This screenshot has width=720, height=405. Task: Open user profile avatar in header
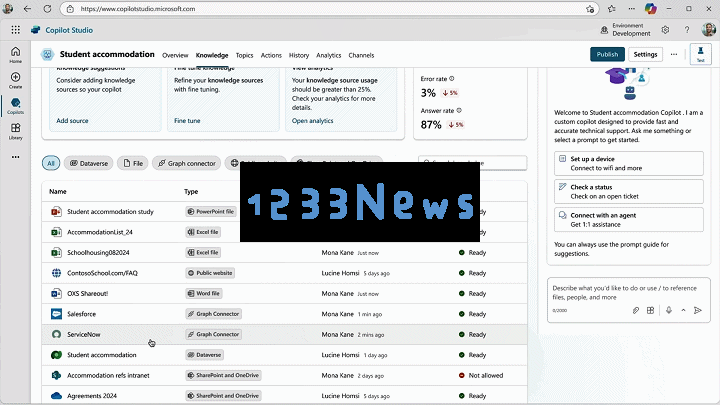click(x=709, y=30)
